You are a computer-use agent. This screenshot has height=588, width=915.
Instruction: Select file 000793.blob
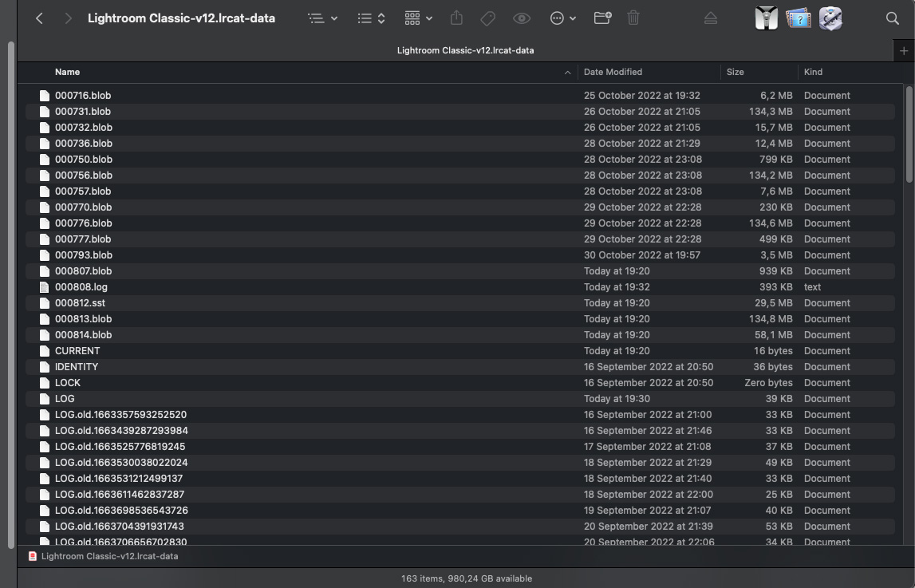click(x=460, y=255)
